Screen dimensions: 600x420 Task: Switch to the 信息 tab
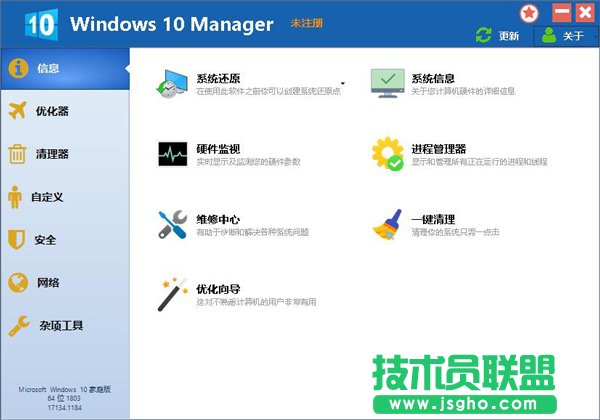click(x=65, y=69)
